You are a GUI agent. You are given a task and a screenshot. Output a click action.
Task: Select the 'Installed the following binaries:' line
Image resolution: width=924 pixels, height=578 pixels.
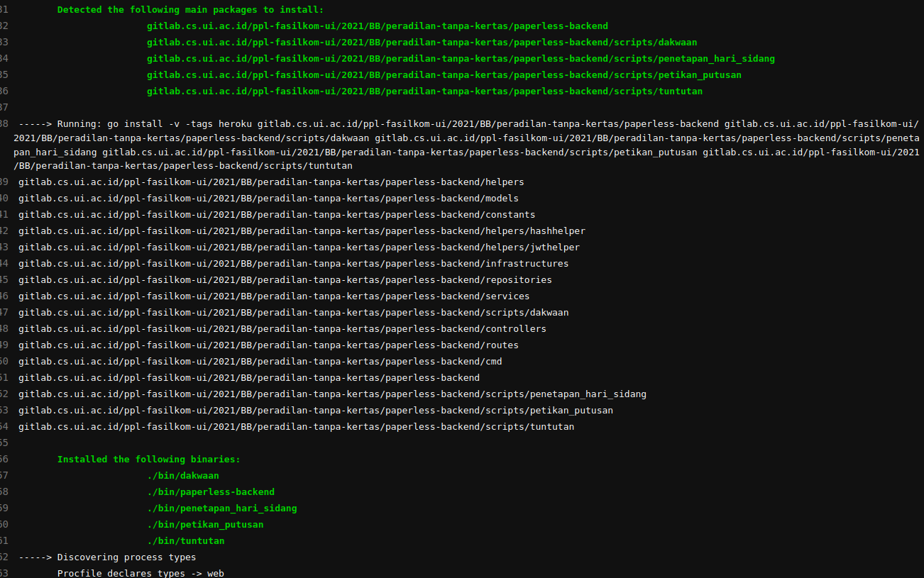click(x=148, y=460)
